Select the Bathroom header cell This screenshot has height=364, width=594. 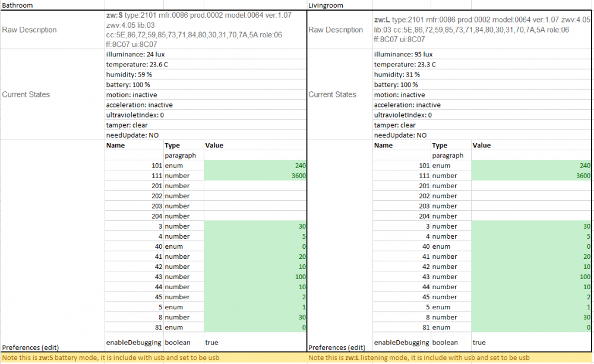pyautogui.click(x=18, y=5)
